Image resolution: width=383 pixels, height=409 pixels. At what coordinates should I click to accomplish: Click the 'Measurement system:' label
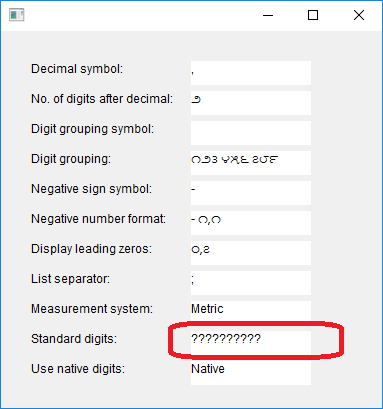[x=92, y=309]
